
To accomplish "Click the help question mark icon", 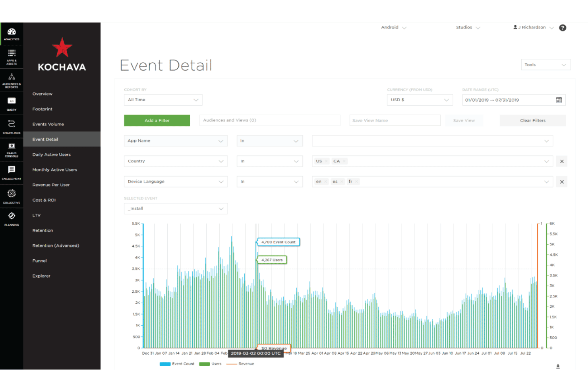I will pos(563,28).
